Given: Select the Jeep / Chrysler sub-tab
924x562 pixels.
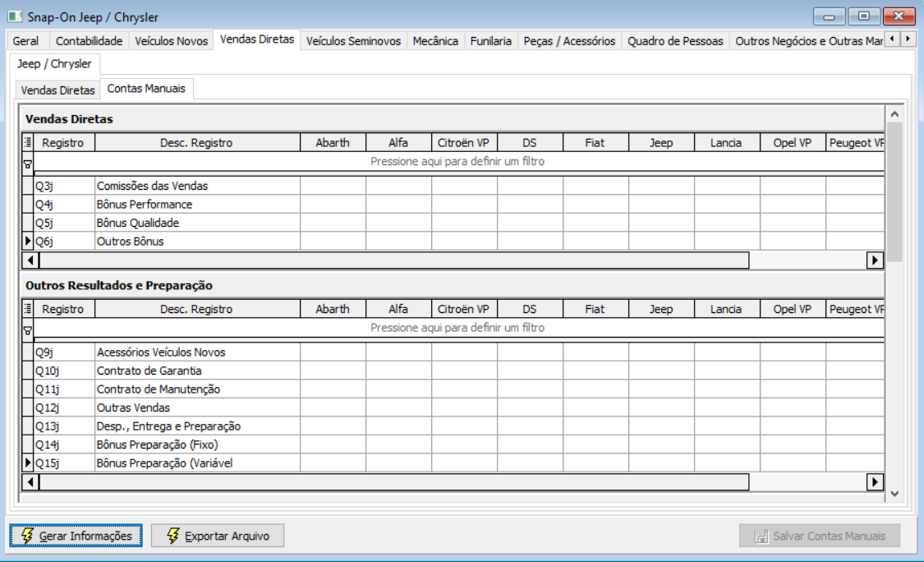Looking at the screenshot, I should [x=54, y=64].
